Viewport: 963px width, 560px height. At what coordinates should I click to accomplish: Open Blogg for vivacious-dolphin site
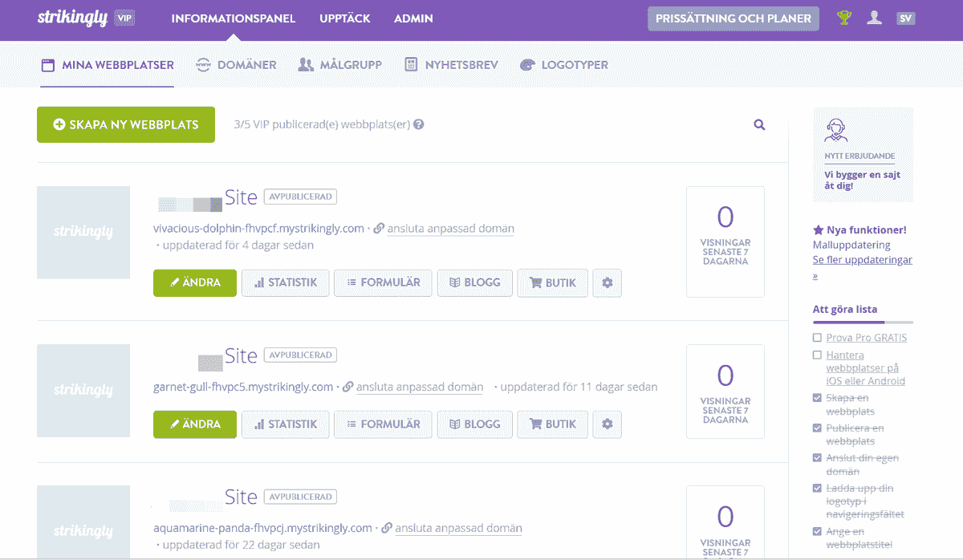pos(474,282)
